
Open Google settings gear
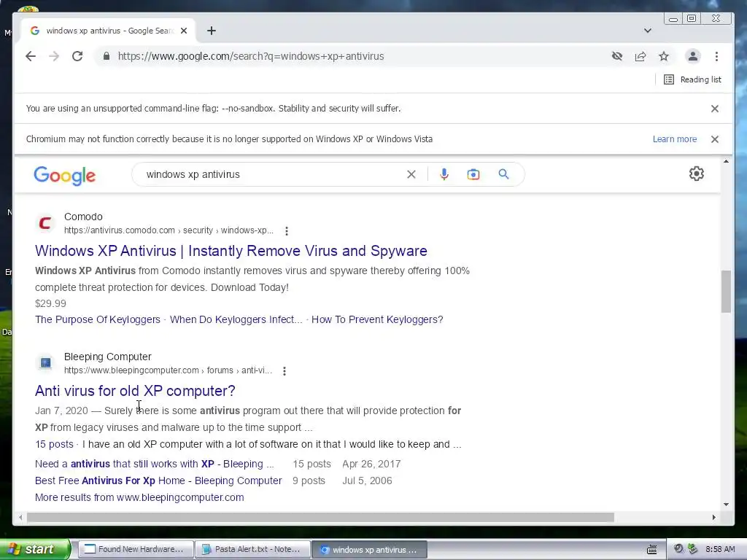(x=697, y=174)
